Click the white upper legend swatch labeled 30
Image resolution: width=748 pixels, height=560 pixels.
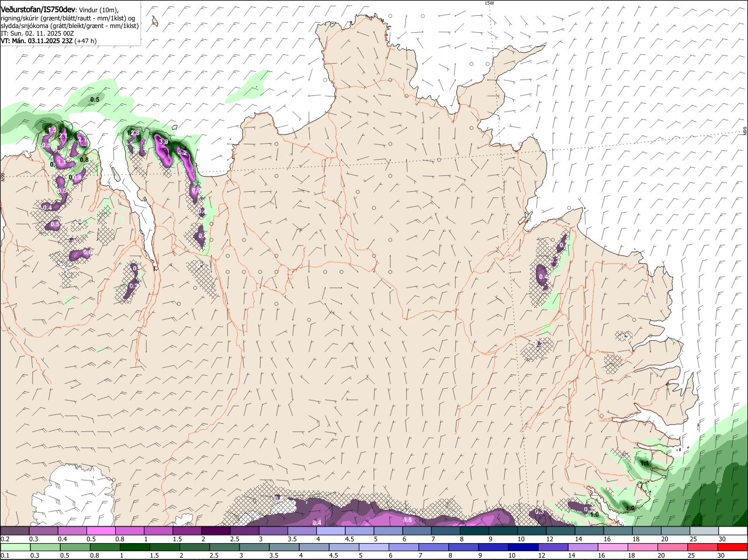click(x=733, y=531)
